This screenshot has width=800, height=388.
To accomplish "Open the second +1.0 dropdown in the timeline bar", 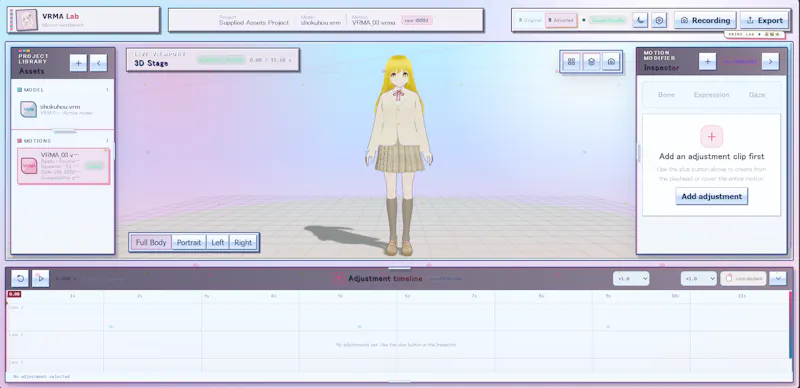I will coord(699,279).
